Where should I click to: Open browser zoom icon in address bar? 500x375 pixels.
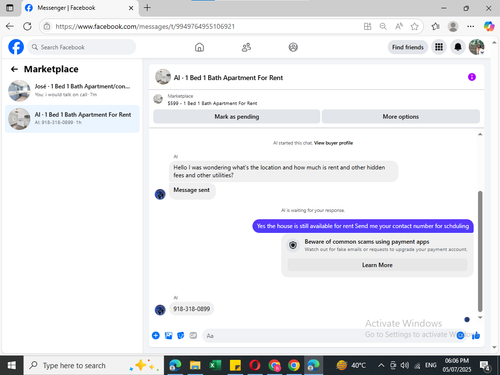(x=383, y=26)
